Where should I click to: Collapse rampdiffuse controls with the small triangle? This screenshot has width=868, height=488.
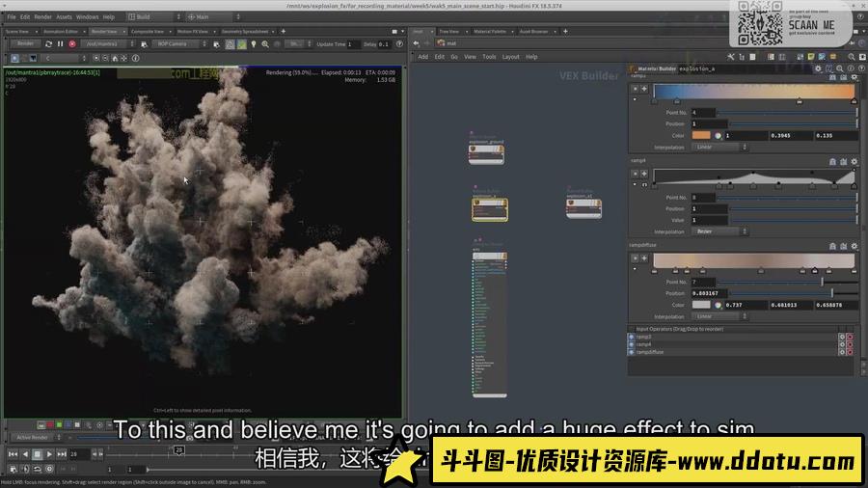(x=635, y=269)
